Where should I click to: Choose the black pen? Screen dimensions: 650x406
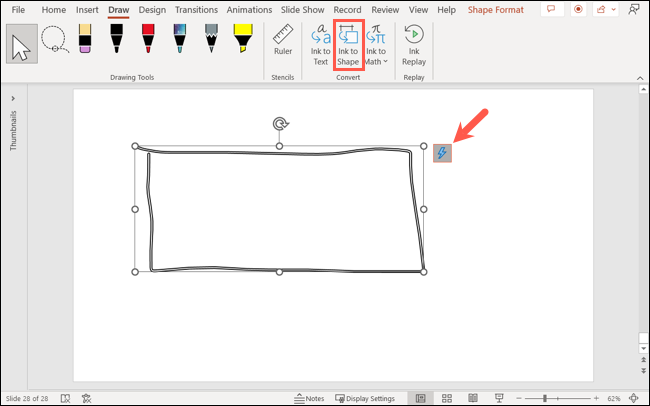[116, 38]
